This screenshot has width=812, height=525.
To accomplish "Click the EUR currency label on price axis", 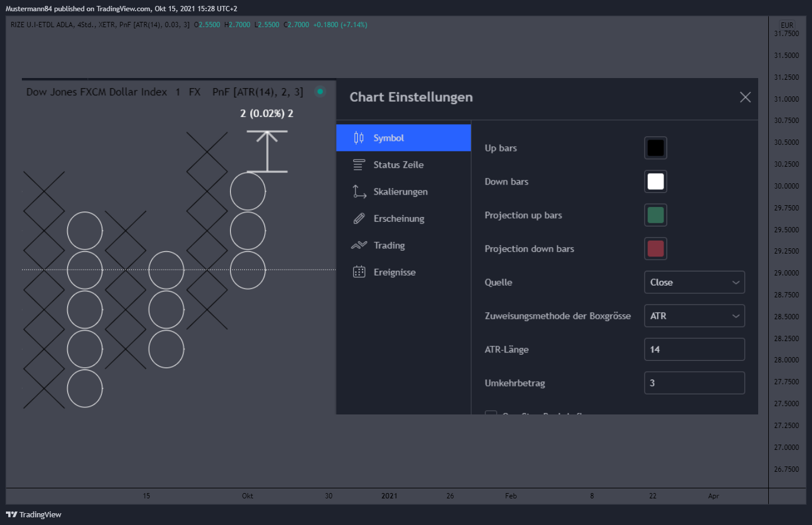I will [x=787, y=25].
